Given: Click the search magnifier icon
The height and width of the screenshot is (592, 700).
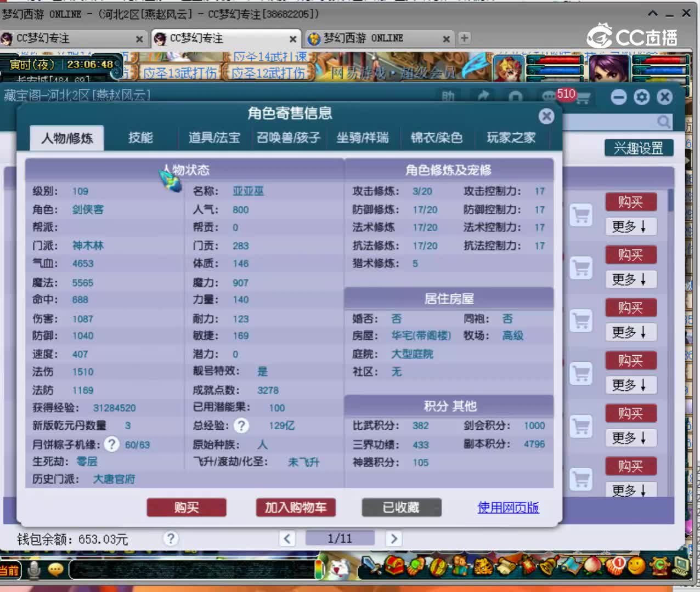Looking at the screenshot, I should 664,122.
